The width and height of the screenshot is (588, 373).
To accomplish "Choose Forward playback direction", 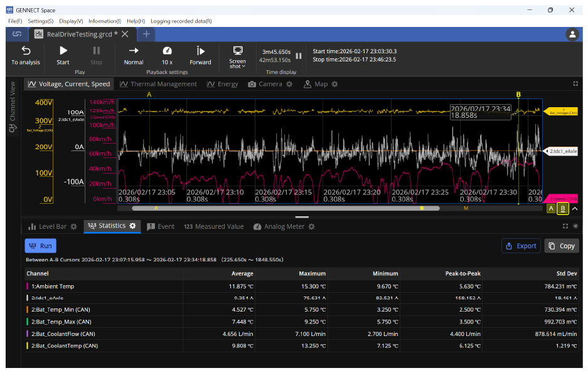I will 200,55.
